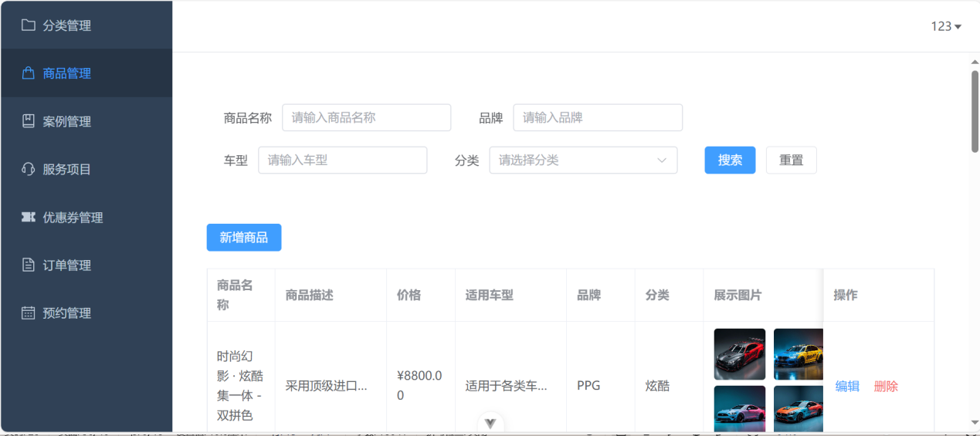This screenshot has width=980, height=436.
Task: Open the light blue car thumbnail
Action: (740, 409)
